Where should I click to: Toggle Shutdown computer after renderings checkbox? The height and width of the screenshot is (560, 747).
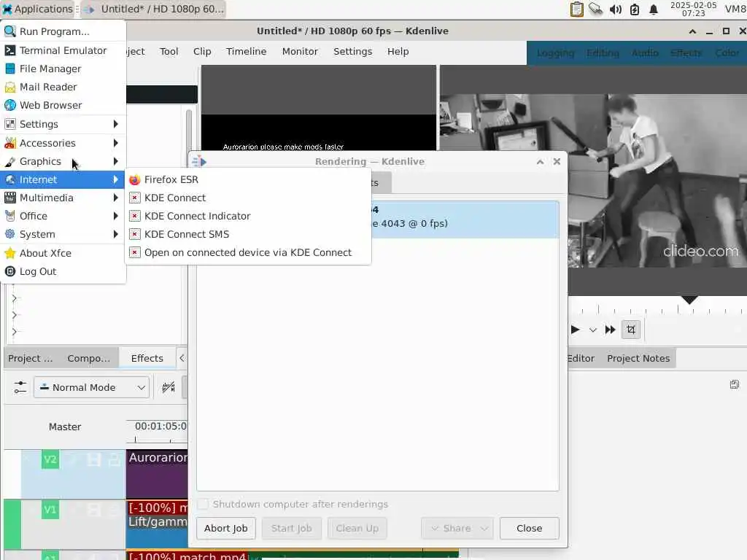[203, 504]
